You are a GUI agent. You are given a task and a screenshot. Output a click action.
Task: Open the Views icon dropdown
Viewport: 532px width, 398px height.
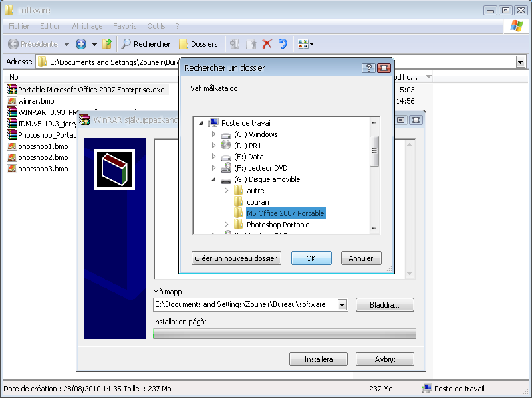pos(305,44)
